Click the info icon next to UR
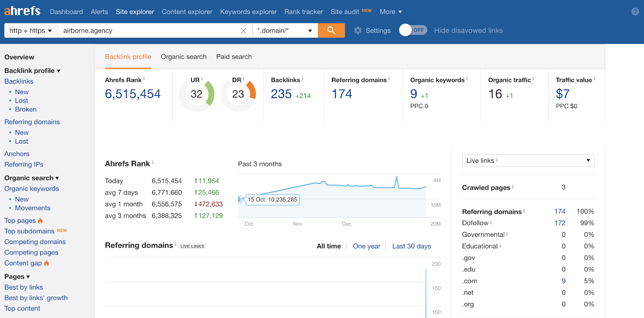The width and height of the screenshot is (644, 318). tap(202, 79)
